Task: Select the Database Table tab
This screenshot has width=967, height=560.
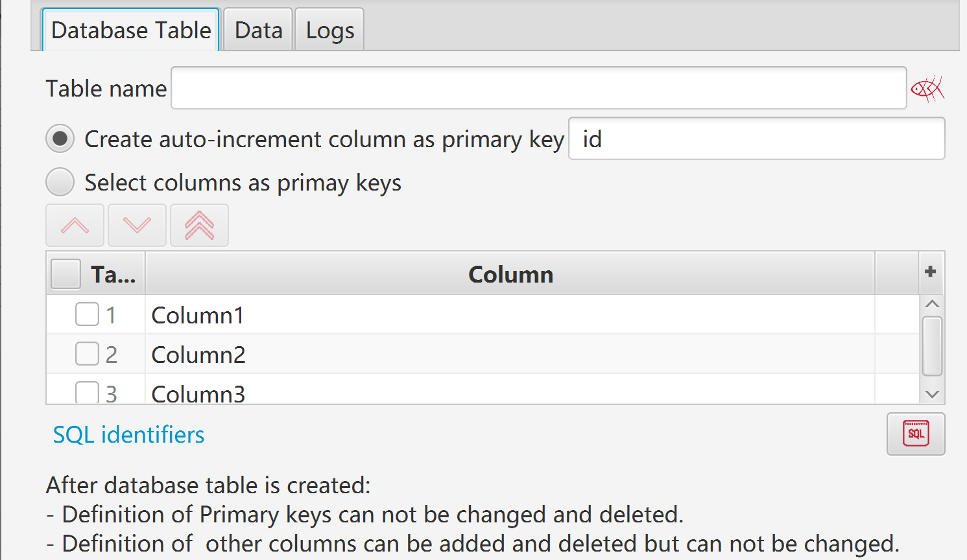Action: [x=131, y=30]
